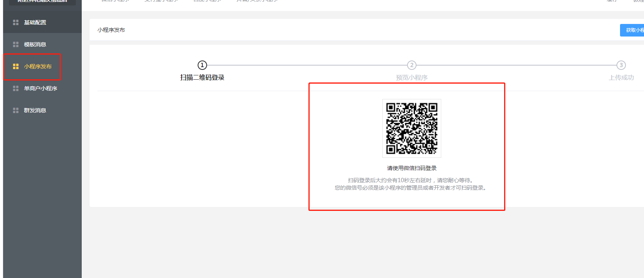
Task: Click the 您的微信号必须是该小程序的管理员 notice line
Action: pyautogui.click(x=411, y=188)
